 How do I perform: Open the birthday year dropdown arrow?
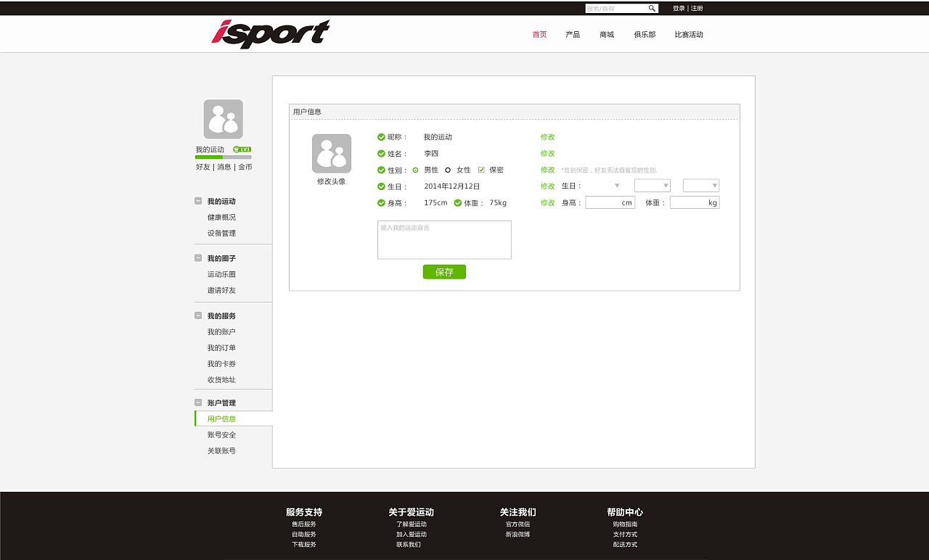(617, 186)
